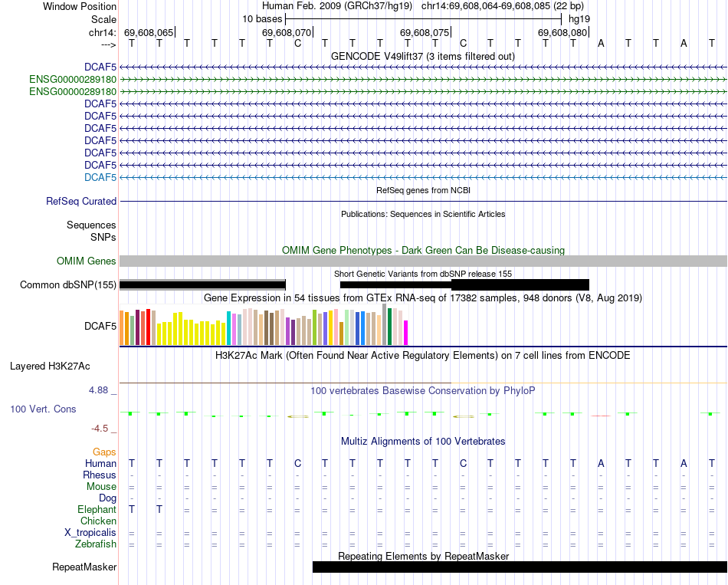
Task: Click the first T base in the Elephant row
Action: 132,510
